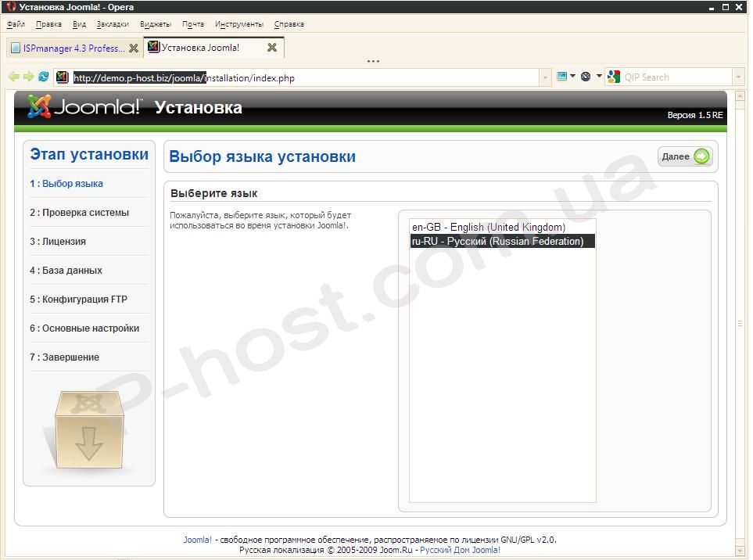Open search engine list dropdown
Viewport: 753px width, 560px height.
738,77
